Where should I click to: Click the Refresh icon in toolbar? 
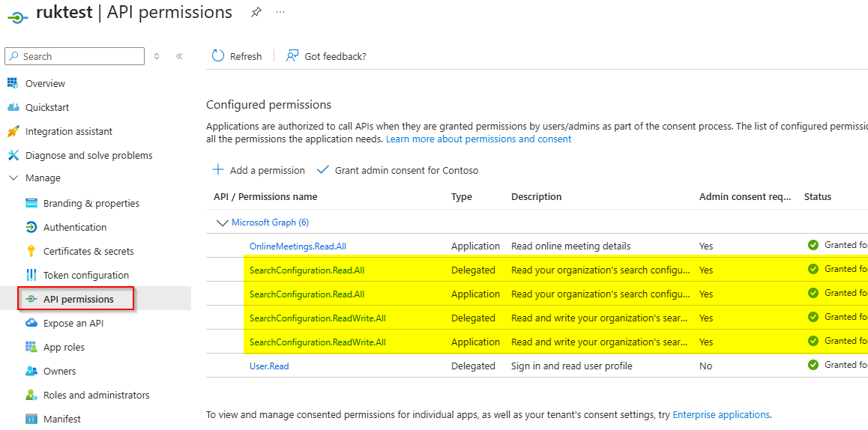tap(218, 56)
